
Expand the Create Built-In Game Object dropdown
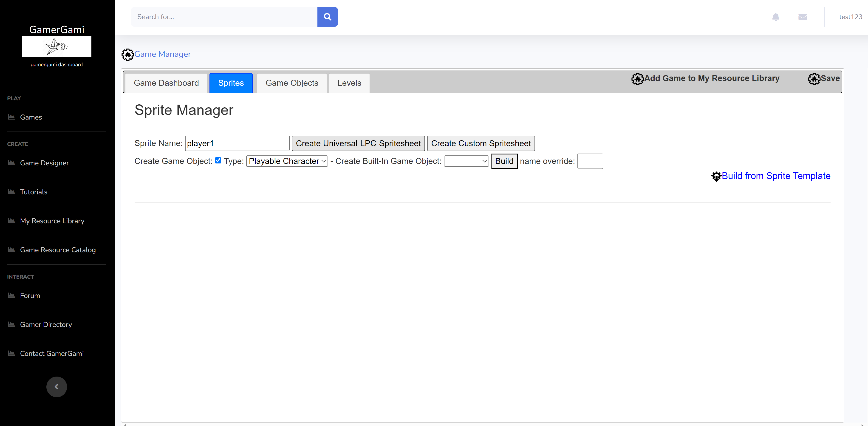click(466, 161)
